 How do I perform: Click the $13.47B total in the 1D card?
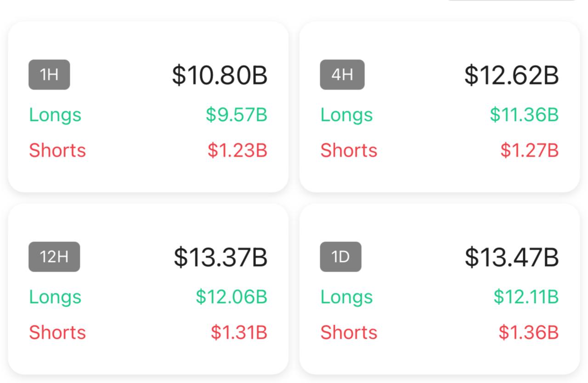(512, 257)
